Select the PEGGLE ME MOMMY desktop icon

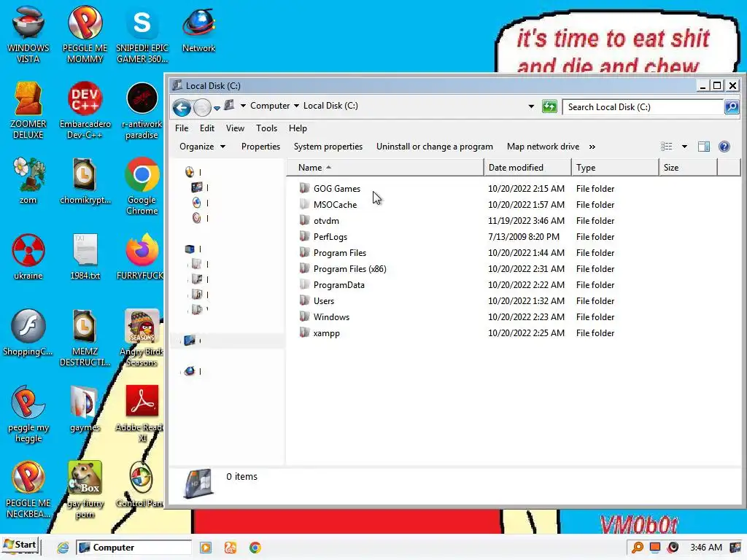[85, 34]
